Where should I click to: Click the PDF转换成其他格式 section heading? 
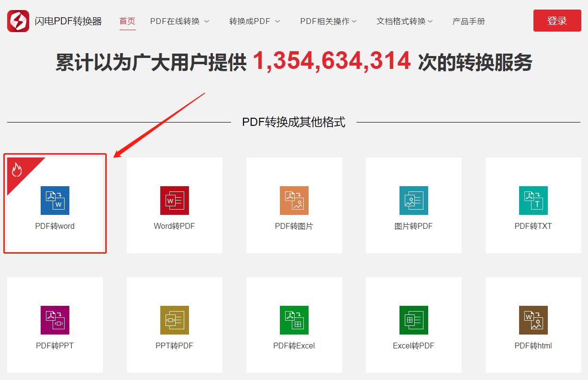pyautogui.click(x=294, y=122)
